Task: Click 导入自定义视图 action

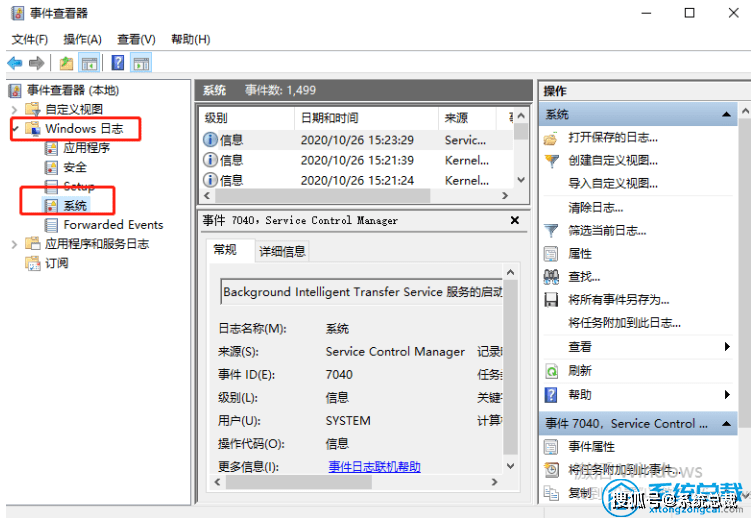Action: click(612, 184)
